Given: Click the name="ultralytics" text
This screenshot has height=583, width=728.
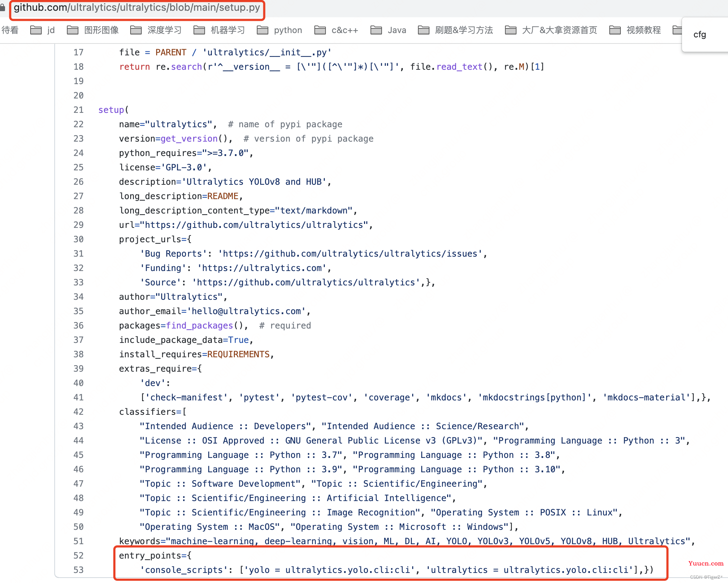Looking at the screenshot, I should 166,124.
